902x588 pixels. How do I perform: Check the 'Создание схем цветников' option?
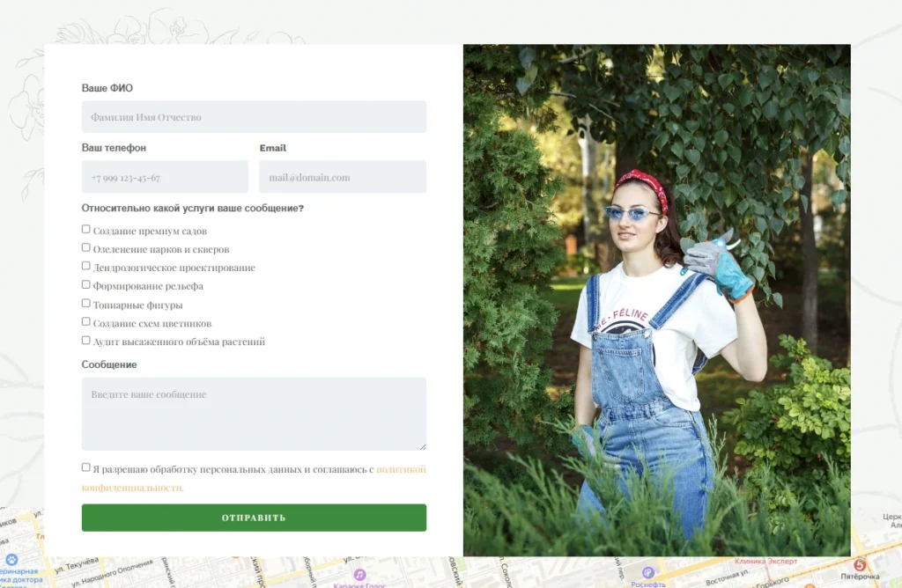tap(85, 322)
